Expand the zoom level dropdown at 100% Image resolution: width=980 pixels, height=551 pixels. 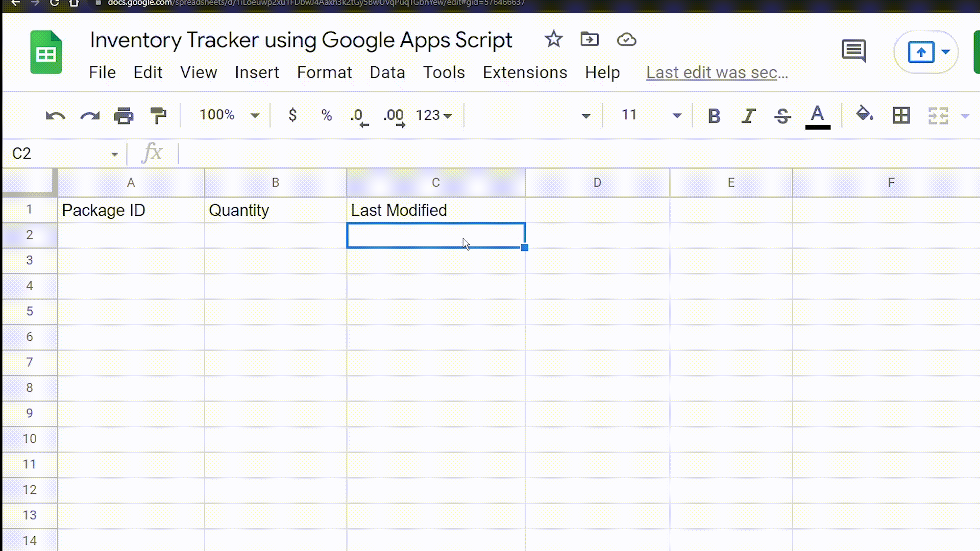click(x=254, y=115)
